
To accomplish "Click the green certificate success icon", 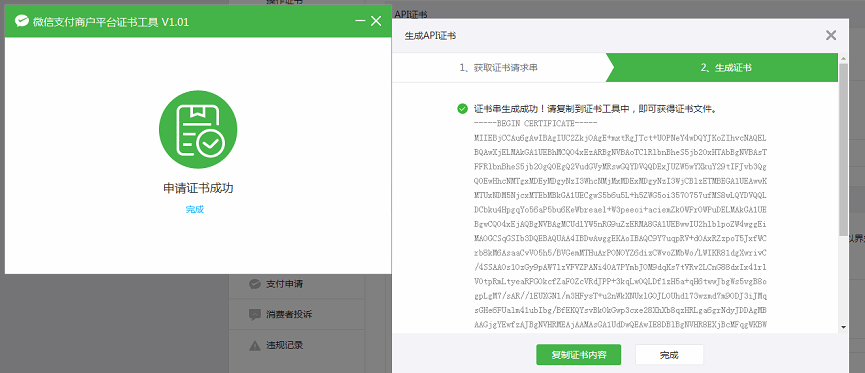I will pos(198,130).
